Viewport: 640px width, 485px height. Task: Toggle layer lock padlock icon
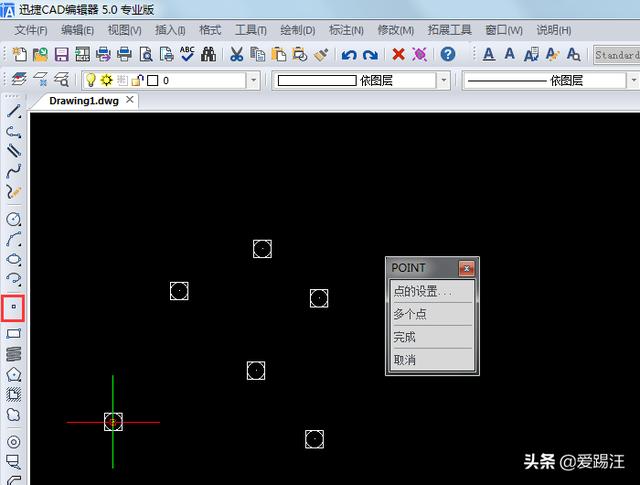click(138, 80)
